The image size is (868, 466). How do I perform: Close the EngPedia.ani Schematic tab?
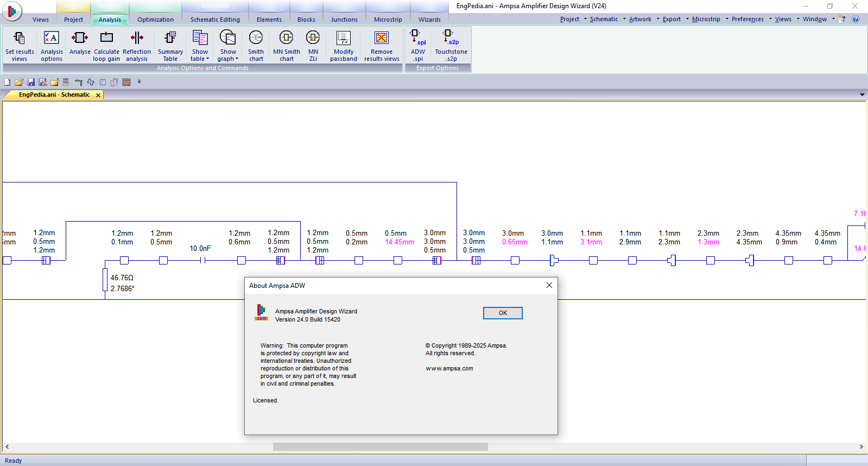tap(98, 95)
